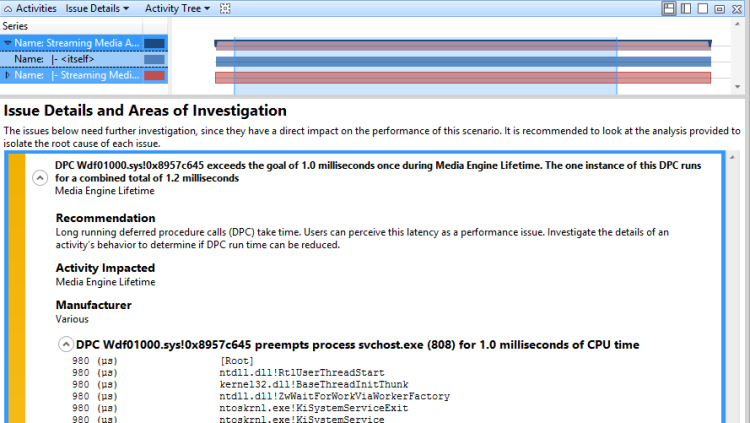Close the analysis panel with X icon
The width and height of the screenshot is (750, 423).
click(739, 8)
